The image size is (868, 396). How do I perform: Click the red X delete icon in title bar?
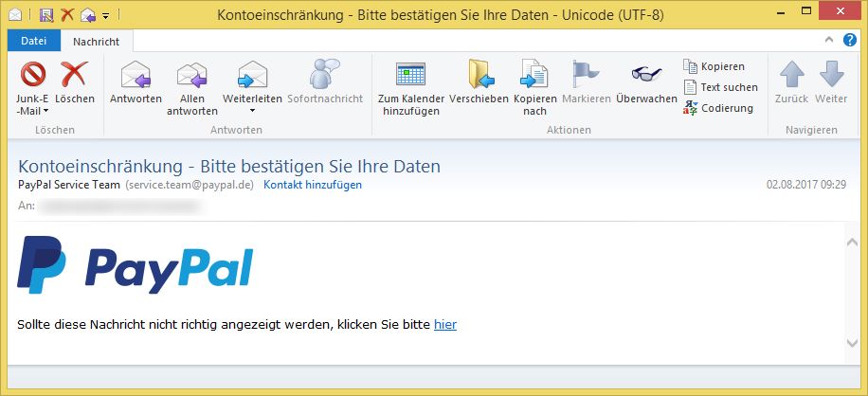tap(67, 15)
